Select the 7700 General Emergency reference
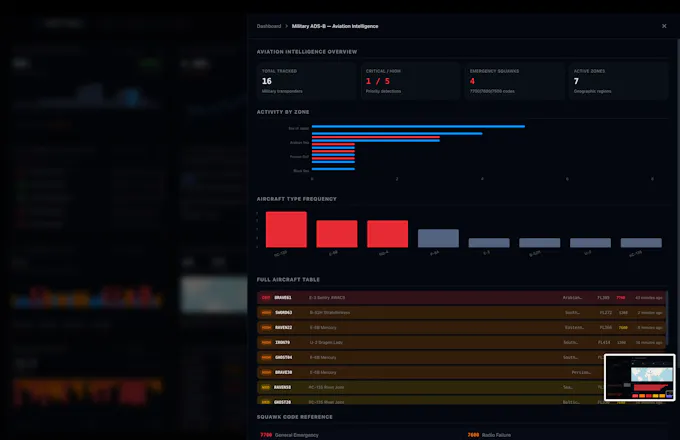 point(289,435)
